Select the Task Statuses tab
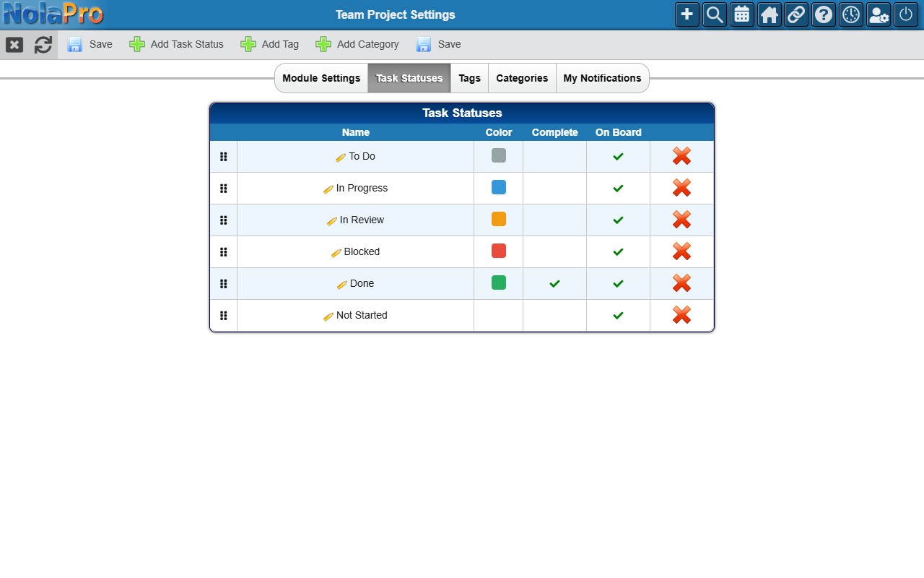This screenshot has width=924, height=578. pos(409,78)
